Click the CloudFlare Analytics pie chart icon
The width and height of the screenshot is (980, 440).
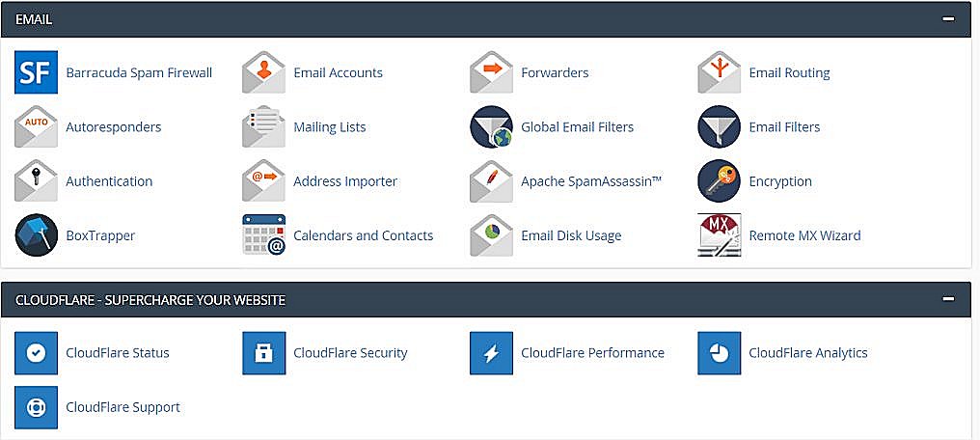pyautogui.click(x=719, y=352)
